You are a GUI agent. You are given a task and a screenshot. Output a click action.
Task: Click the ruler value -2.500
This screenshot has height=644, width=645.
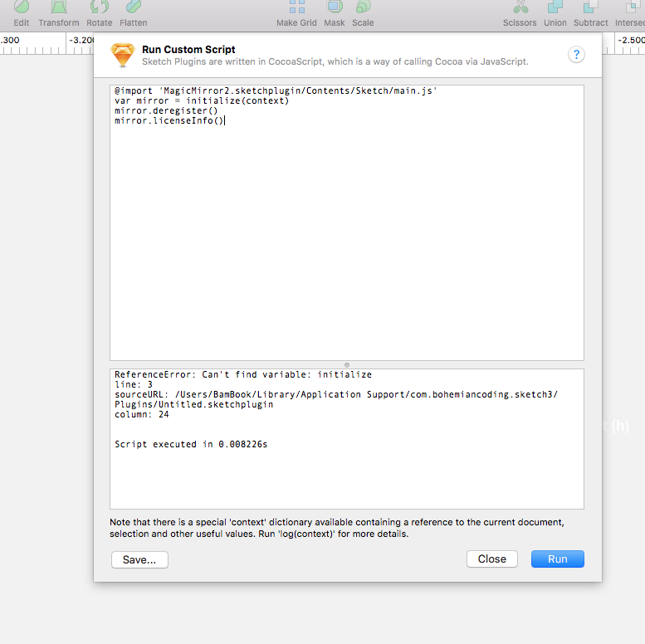pos(631,41)
